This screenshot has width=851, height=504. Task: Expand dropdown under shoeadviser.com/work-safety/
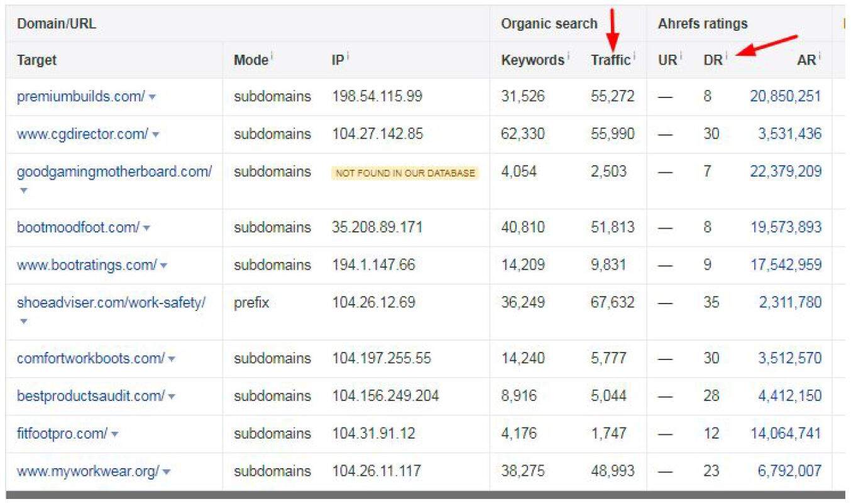(23, 321)
